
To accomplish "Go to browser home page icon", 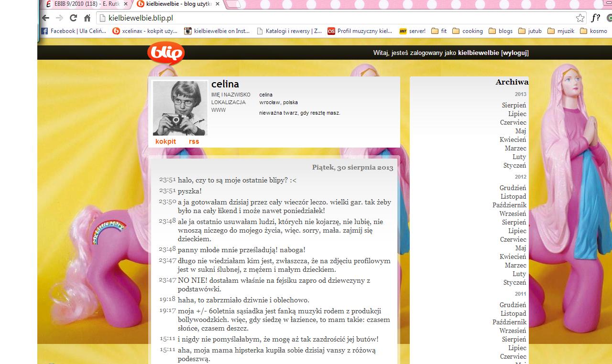I will click(87, 18).
